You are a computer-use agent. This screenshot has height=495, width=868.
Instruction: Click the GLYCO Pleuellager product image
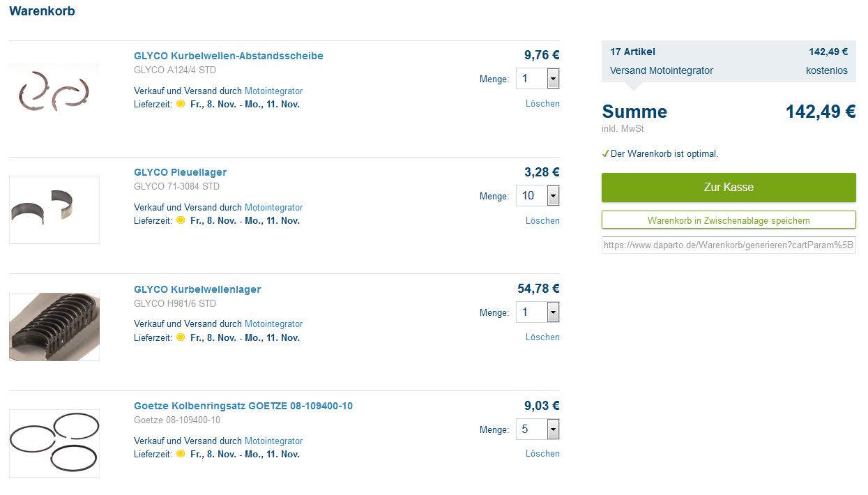click(x=54, y=209)
